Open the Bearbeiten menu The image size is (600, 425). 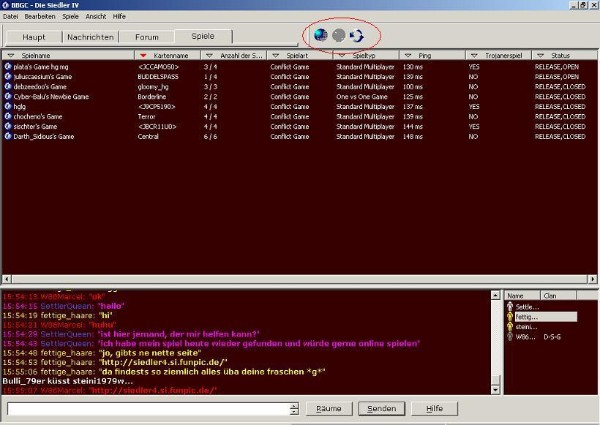click(x=40, y=16)
